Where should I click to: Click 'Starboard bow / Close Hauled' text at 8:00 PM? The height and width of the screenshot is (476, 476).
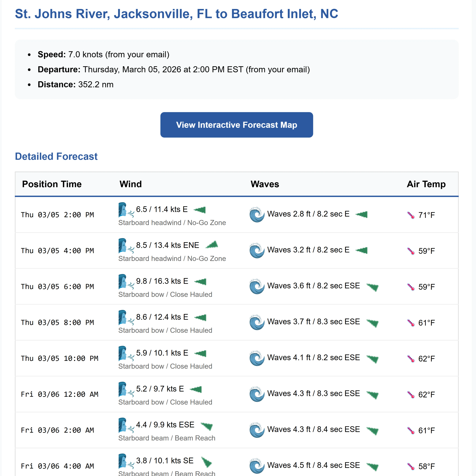[165, 330]
